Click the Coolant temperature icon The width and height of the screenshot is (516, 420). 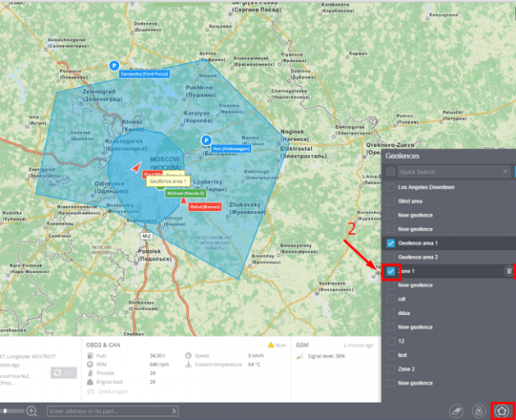point(188,364)
